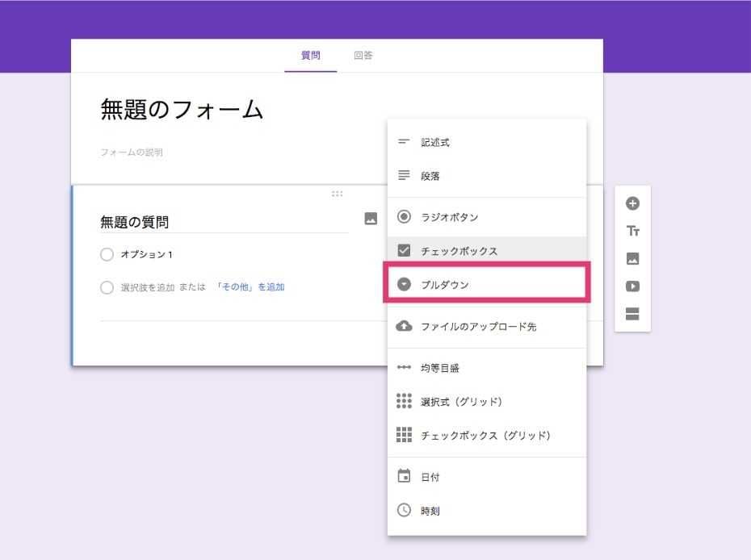This screenshot has width=751, height=560.
Task: Add a new section from the sidebar
Action: [x=633, y=315]
